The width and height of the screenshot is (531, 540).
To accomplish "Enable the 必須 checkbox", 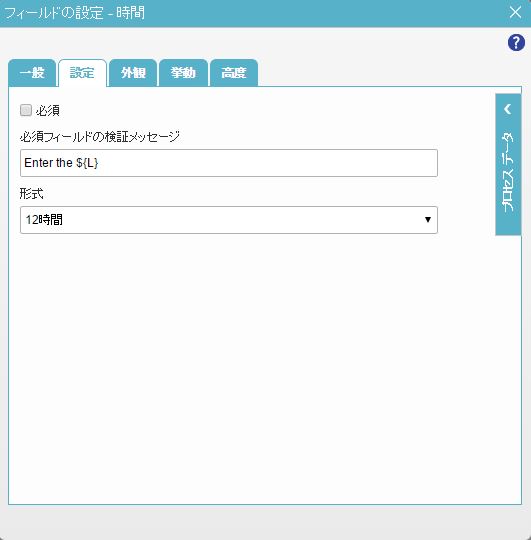I will click(26, 110).
